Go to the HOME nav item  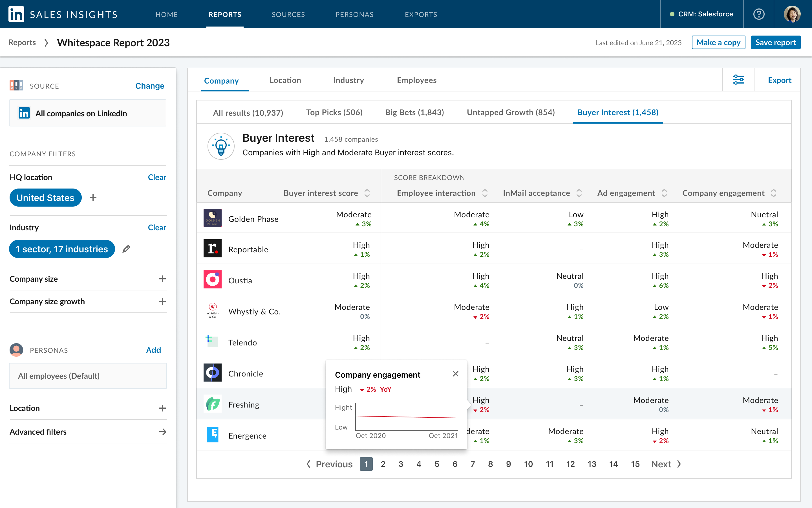pyautogui.click(x=166, y=14)
